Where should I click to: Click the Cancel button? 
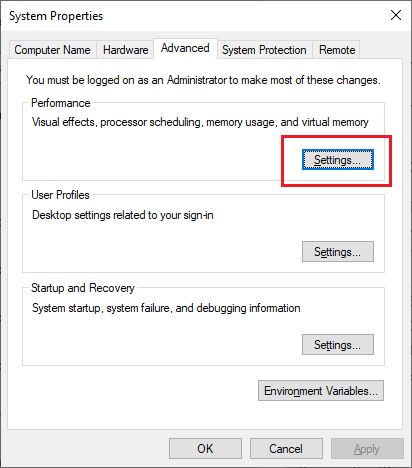(x=286, y=449)
